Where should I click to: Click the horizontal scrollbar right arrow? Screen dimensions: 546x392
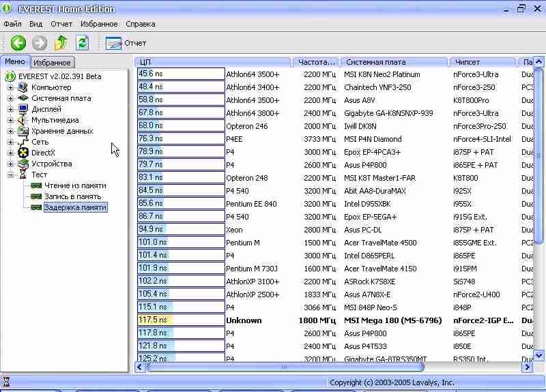(x=527, y=367)
